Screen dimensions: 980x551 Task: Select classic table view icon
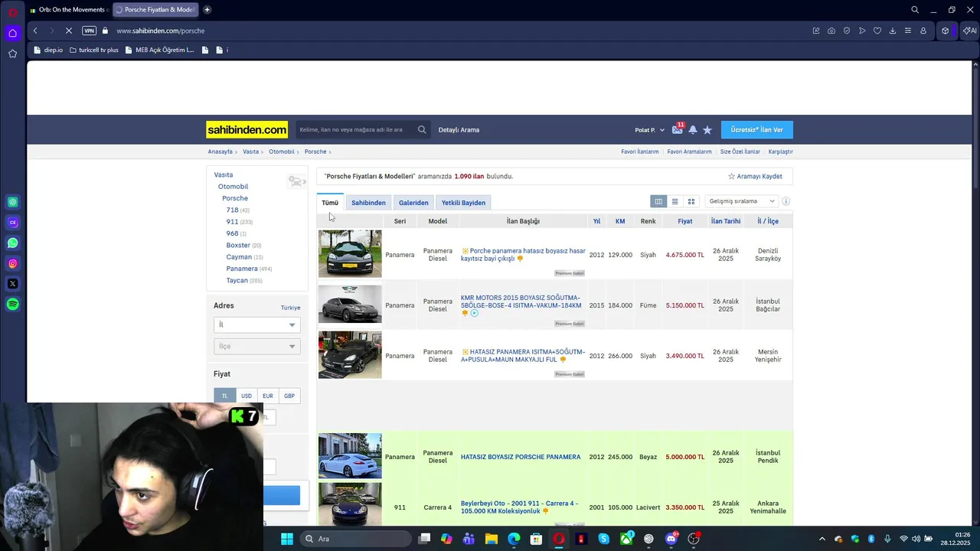click(658, 201)
